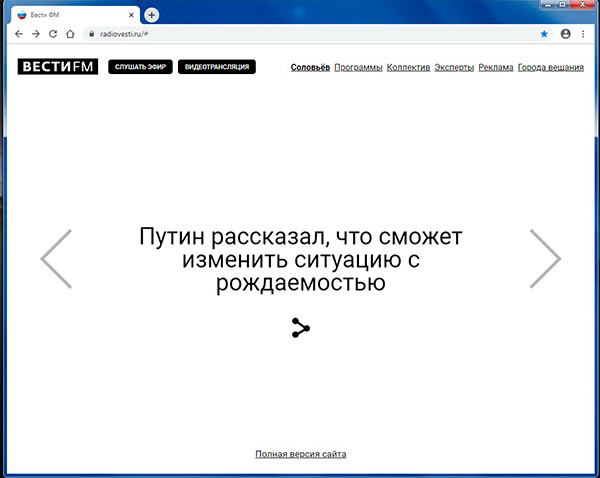Bookmark this page with the star icon

pos(544,33)
